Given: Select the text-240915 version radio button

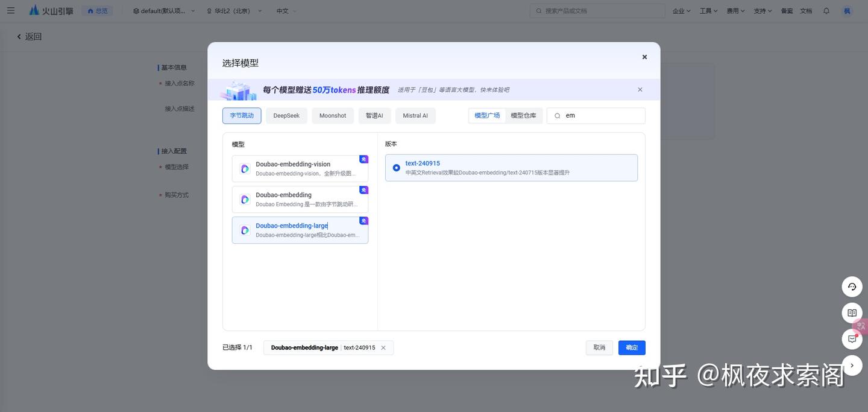Looking at the screenshot, I should click(x=396, y=167).
